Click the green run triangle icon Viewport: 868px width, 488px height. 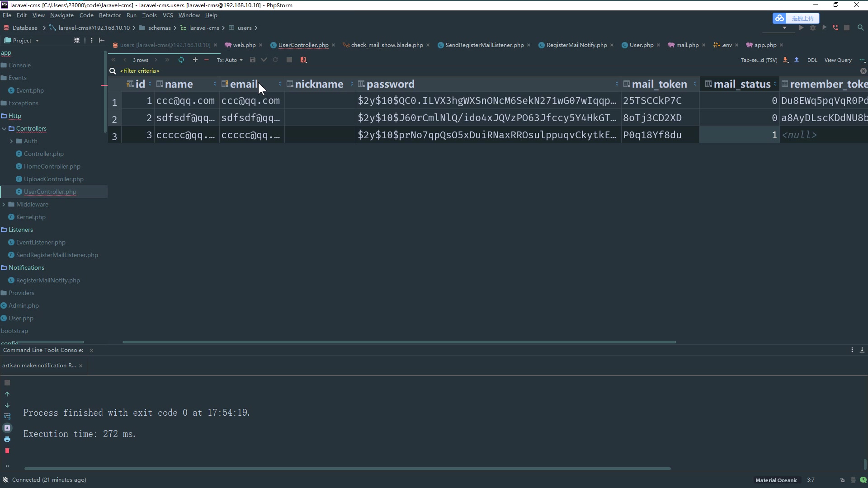[801, 28]
